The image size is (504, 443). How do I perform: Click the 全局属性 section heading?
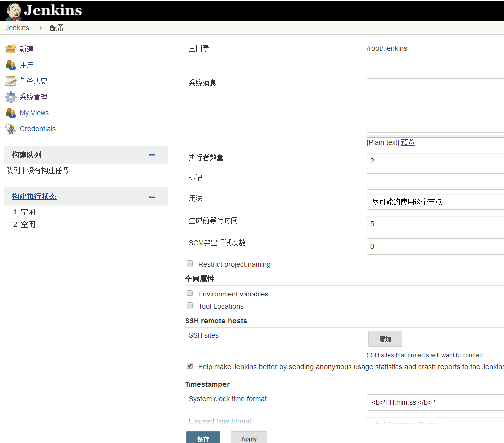[x=199, y=279]
